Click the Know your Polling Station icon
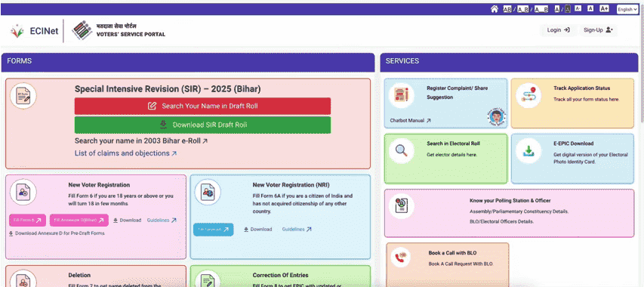Screen dimensions: 644x287 pos(401,206)
